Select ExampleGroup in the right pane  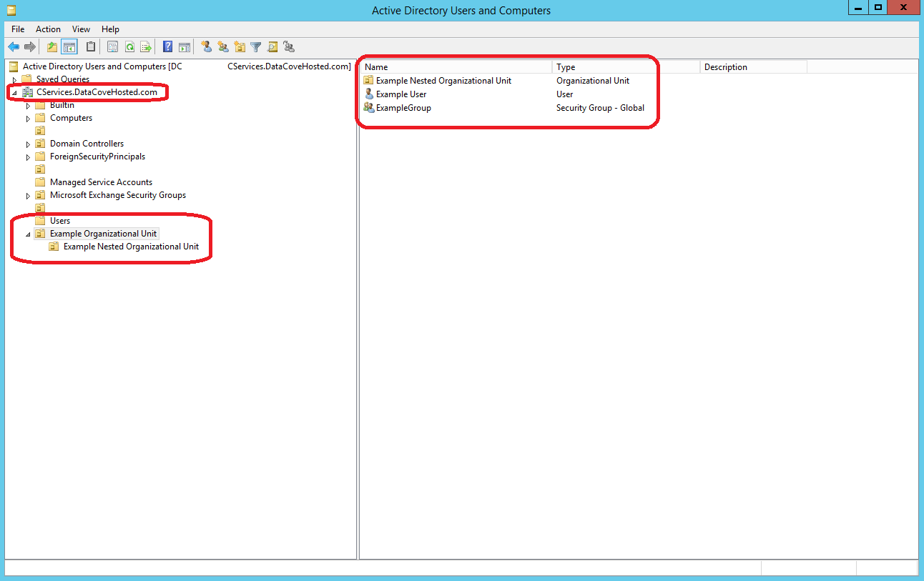click(405, 107)
